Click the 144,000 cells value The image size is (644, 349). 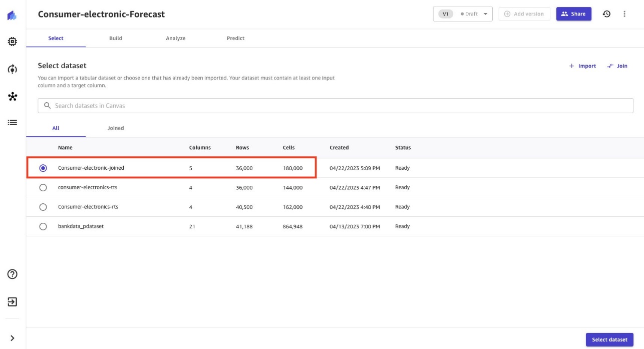pyautogui.click(x=292, y=187)
